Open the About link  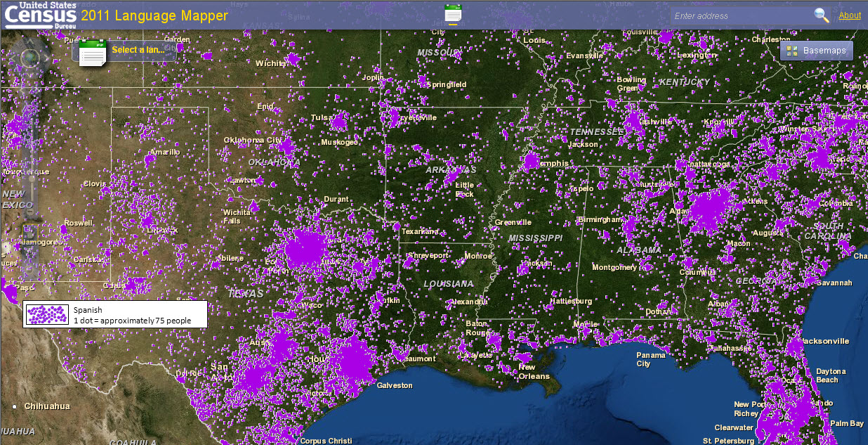(x=850, y=15)
